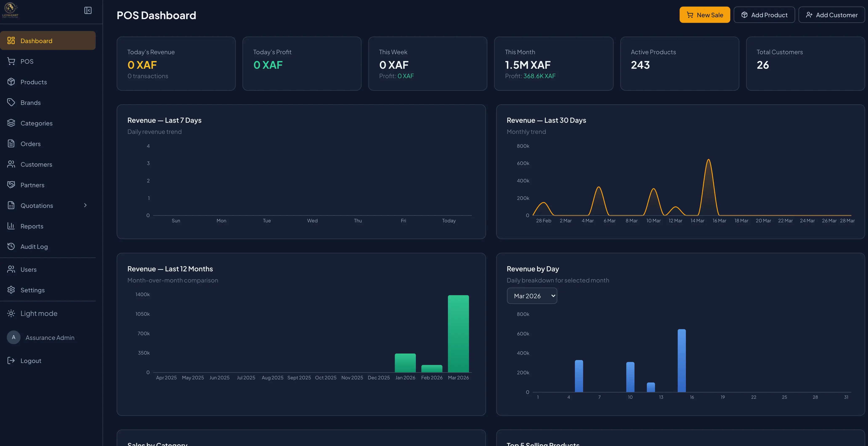The width and height of the screenshot is (868, 446).
Task: Click the Reports chart icon
Action: 11,226
